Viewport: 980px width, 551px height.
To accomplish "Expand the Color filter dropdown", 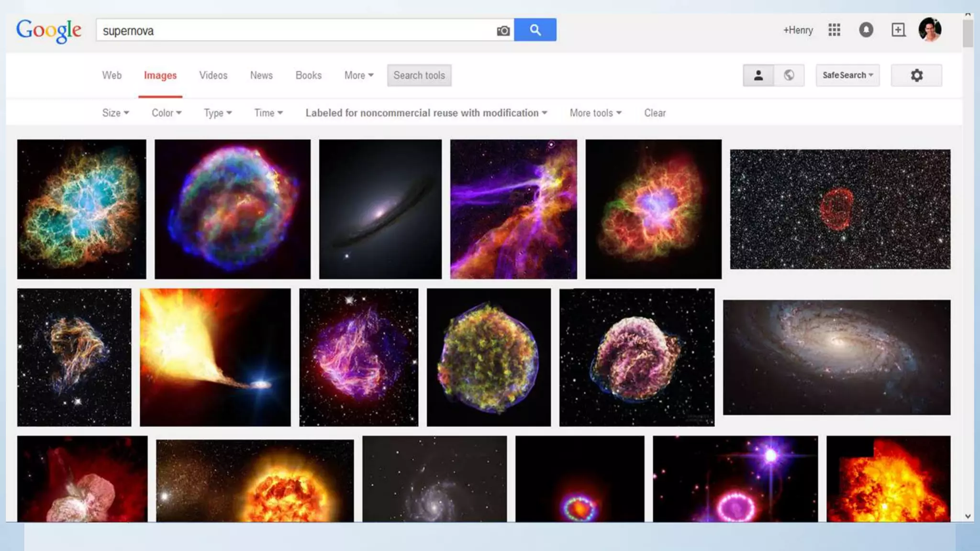I will [x=167, y=113].
